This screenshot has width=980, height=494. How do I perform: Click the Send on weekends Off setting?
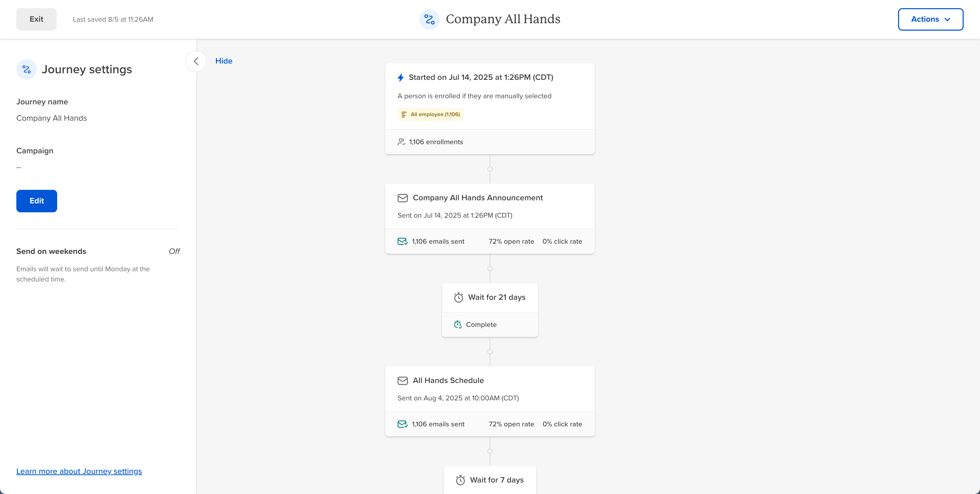[x=174, y=251]
